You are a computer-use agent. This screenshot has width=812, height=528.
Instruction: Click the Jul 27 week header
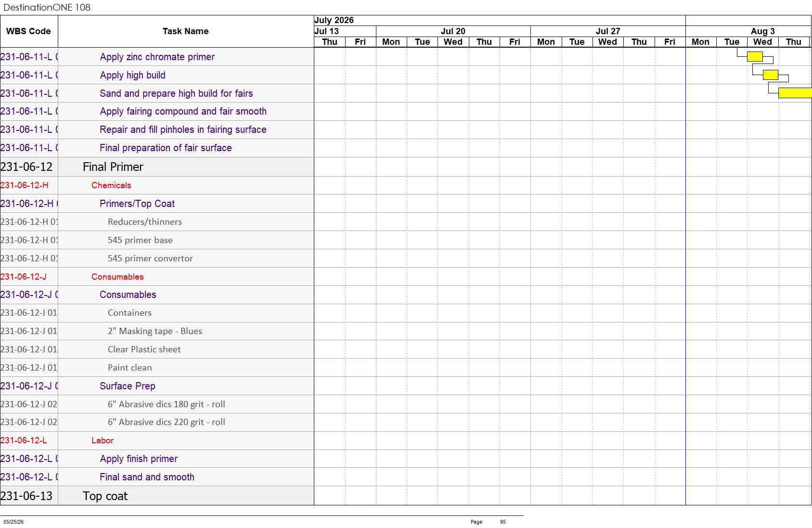608,31
